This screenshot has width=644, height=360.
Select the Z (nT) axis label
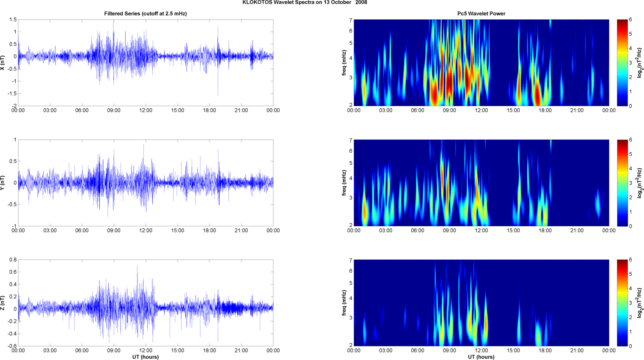pyautogui.click(x=3, y=303)
